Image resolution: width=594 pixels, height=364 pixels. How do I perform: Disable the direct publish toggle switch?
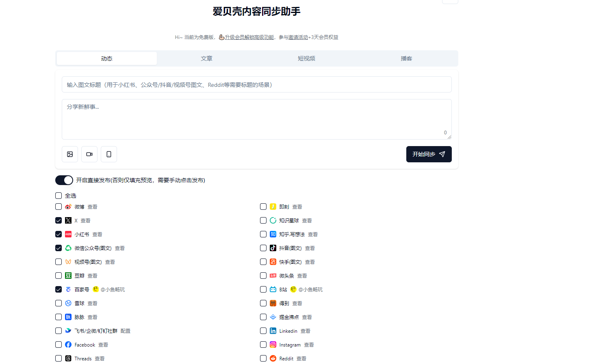[x=64, y=180]
